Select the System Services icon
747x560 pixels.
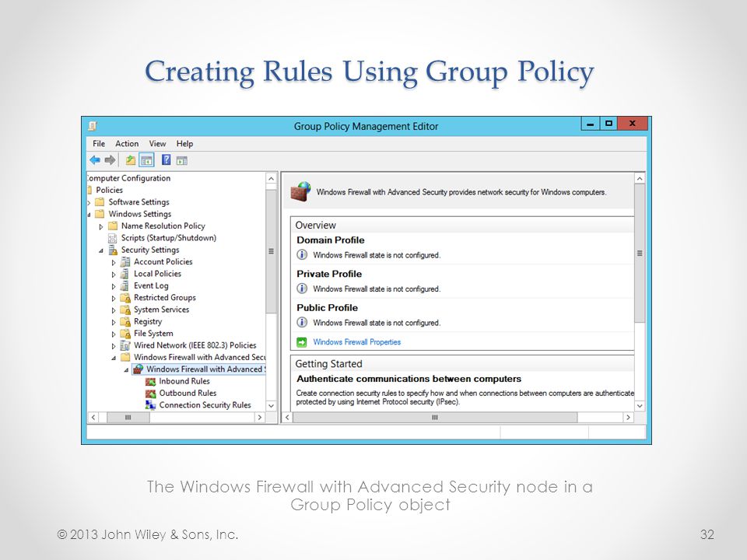pos(125,310)
